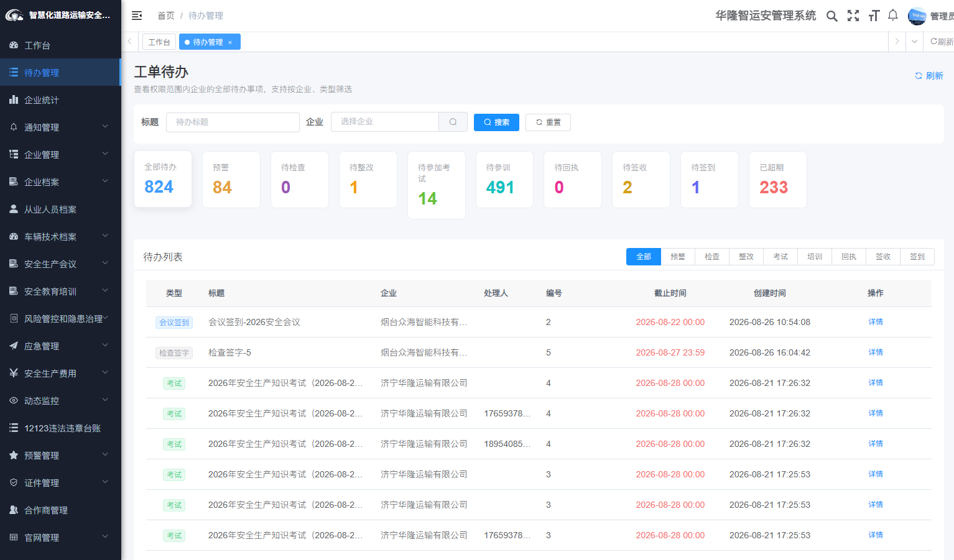Open the font size setting icon
This screenshot has width=954, height=560.
874,16
